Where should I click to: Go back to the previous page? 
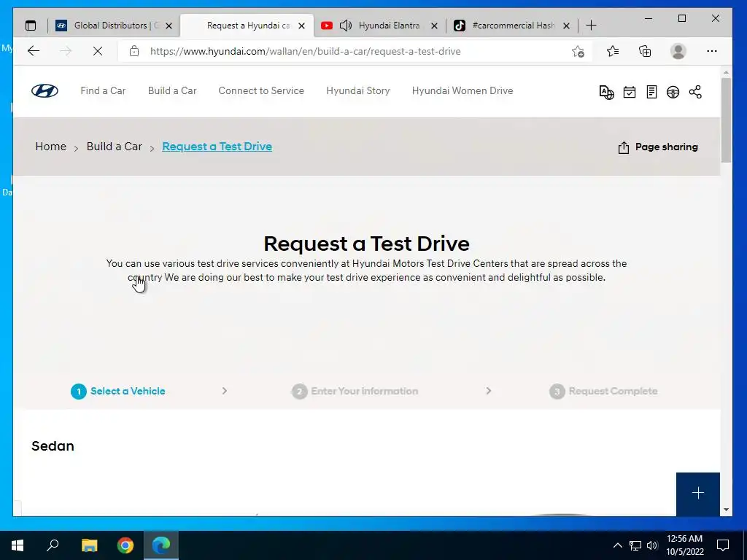point(34,51)
